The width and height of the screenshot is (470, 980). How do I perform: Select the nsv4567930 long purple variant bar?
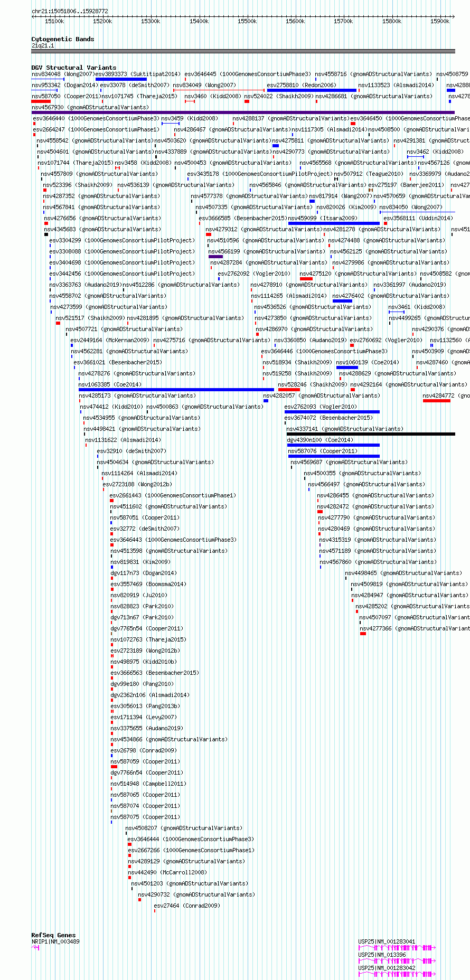(243, 112)
